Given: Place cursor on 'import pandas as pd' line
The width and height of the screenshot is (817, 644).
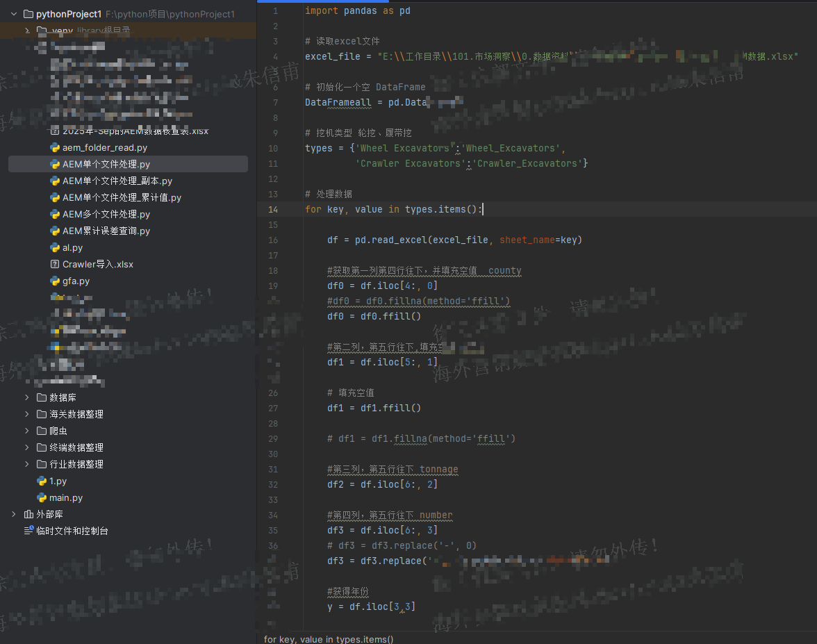Looking at the screenshot, I should tap(357, 11).
